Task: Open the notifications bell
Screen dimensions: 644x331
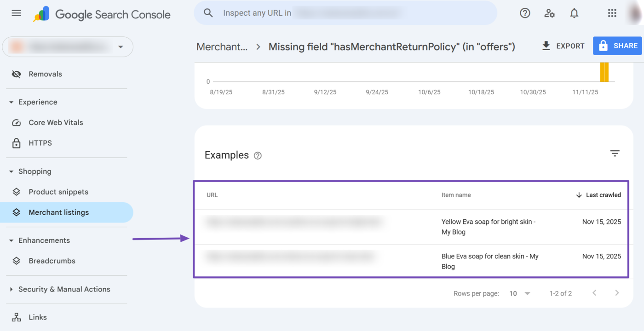Action: pos(574,13)
